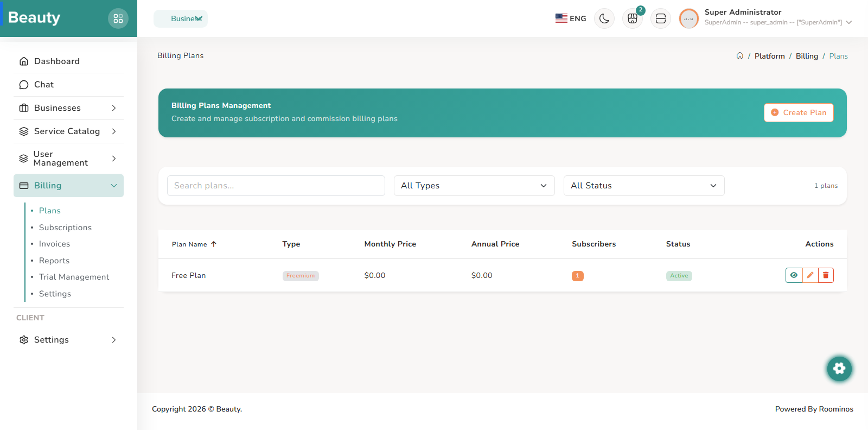Expand the Service Catalog sidebar menu
This screenshot has width=868, height=430.
point(68,131)
